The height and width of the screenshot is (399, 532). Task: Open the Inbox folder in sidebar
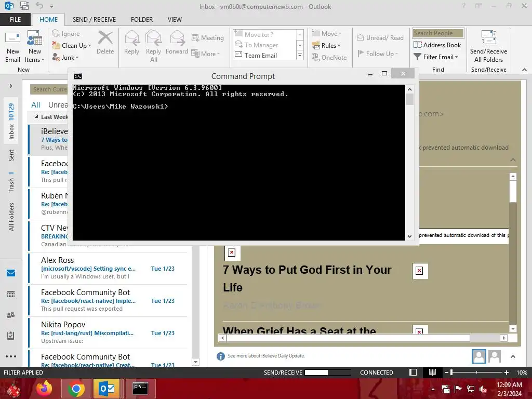point(11,122)
